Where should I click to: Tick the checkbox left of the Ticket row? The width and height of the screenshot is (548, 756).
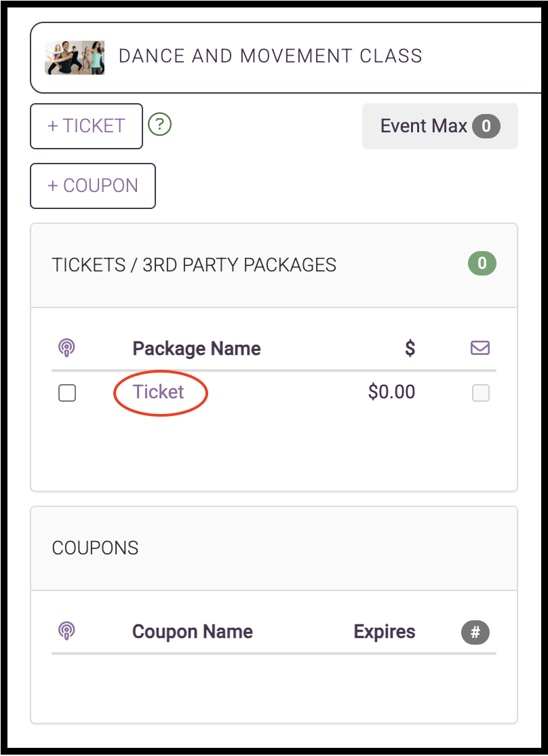(x=67, y=393)
